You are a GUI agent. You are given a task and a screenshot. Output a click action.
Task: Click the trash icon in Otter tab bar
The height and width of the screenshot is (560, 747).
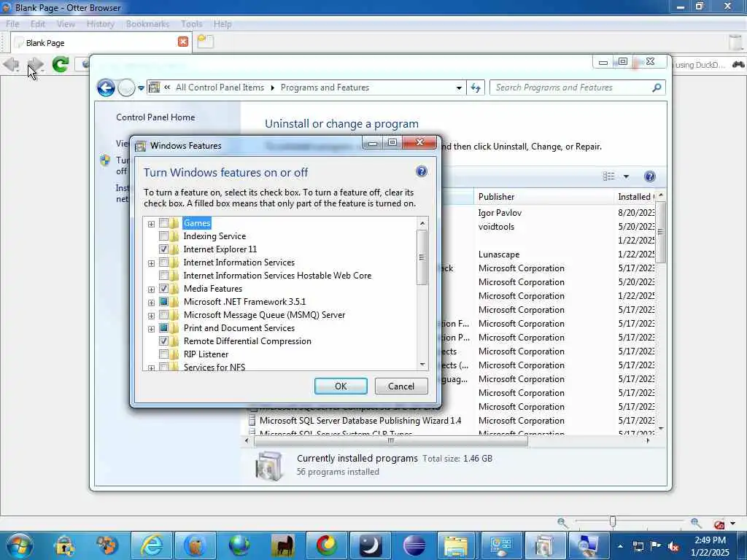735,42
